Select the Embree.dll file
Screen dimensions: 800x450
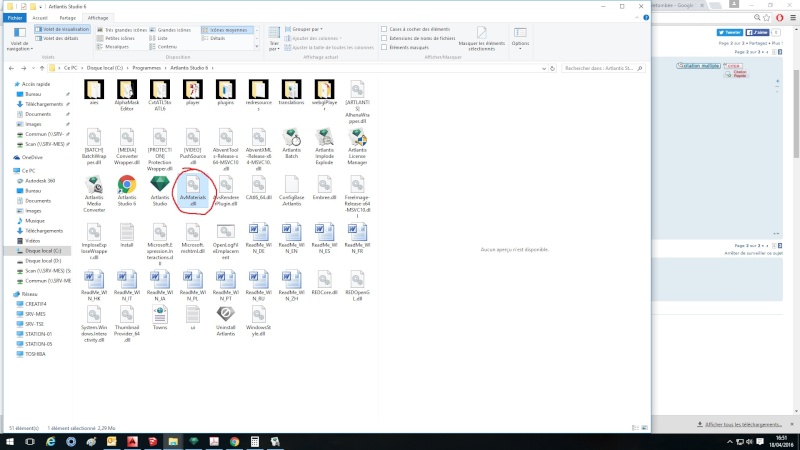pos(324,188)
